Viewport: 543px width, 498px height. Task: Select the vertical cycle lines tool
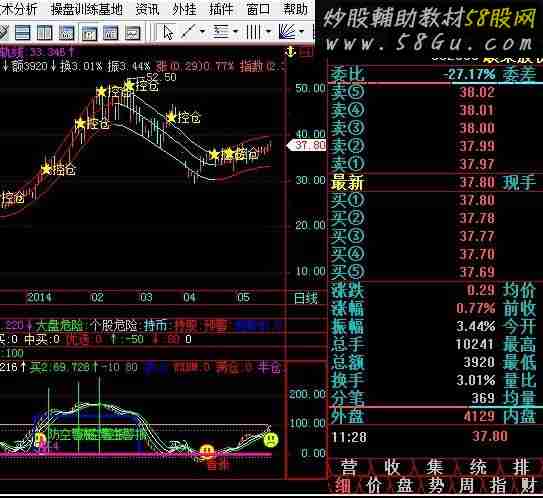253,32
